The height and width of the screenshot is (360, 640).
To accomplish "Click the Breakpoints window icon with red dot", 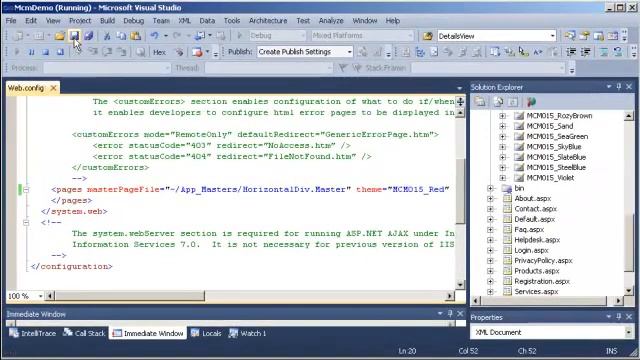I will (197, 52).
